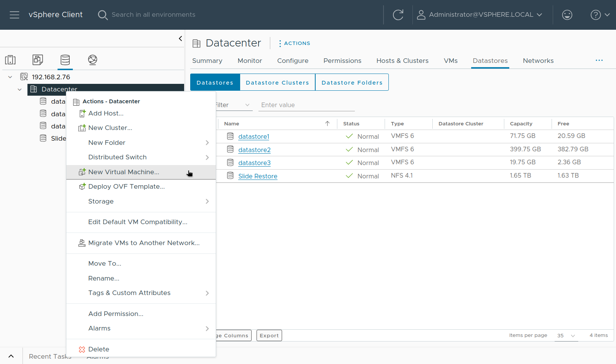Expand Tags & Custom Attributes submenu
Screen dimensions: 616x364
[207, 293]
